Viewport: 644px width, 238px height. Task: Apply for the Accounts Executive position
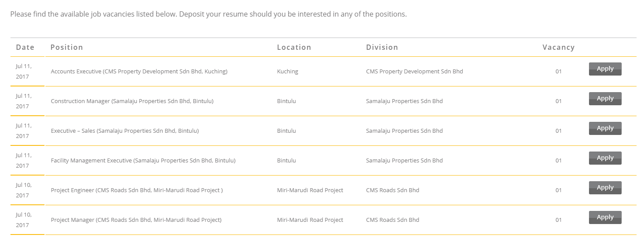click(605, 69)
